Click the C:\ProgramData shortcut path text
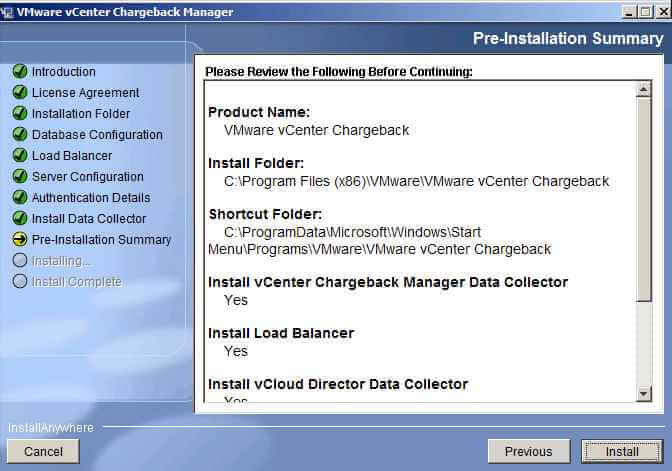The image size is (672, 471). coord(379,241)
